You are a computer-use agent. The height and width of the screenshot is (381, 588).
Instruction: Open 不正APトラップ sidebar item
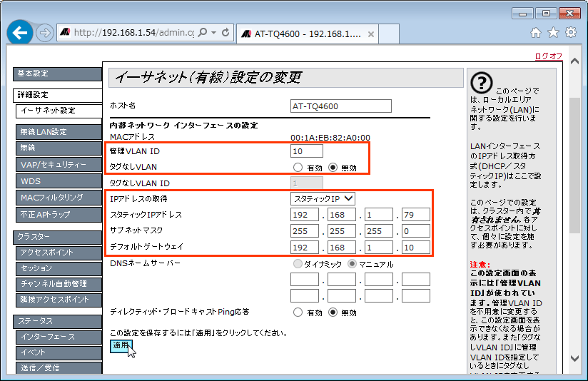(x=59, y=215)
